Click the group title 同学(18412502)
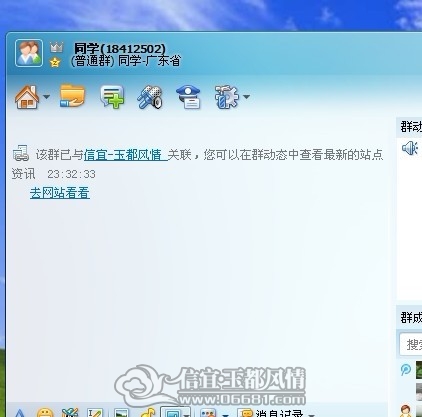422x417 pixels. tap(119, 49)
